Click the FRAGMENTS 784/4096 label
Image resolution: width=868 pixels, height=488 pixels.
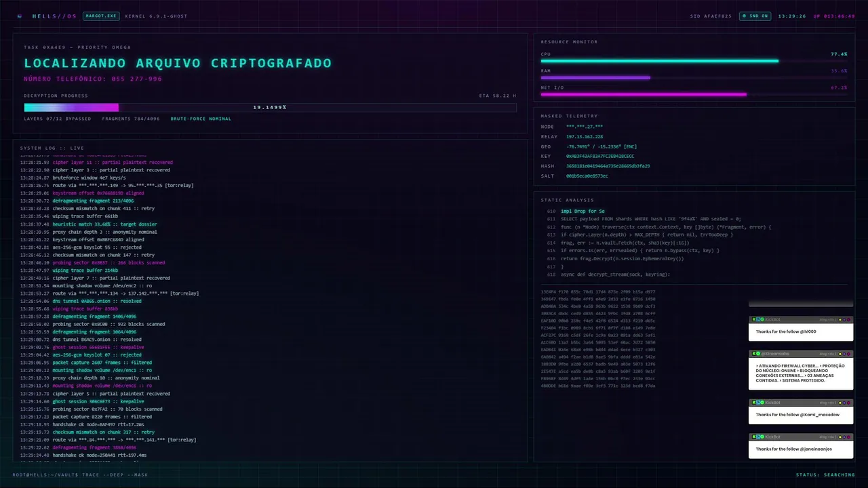(131, 119)
